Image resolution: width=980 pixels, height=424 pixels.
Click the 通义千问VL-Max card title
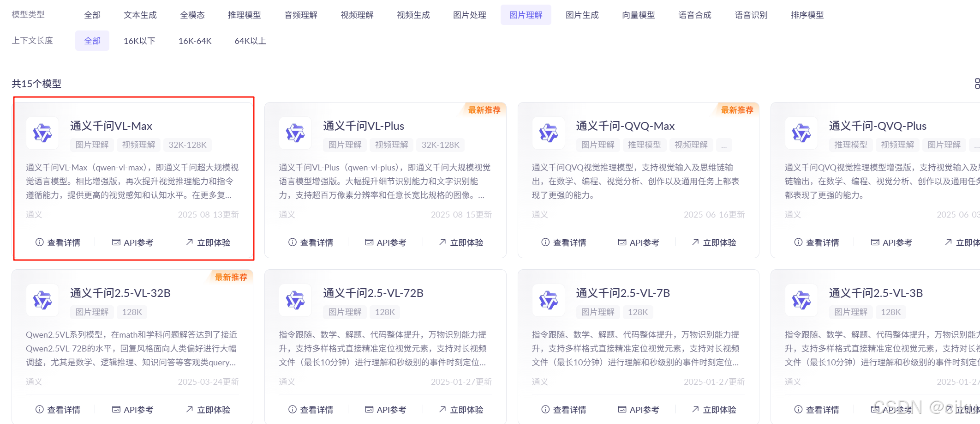point(111,126)
